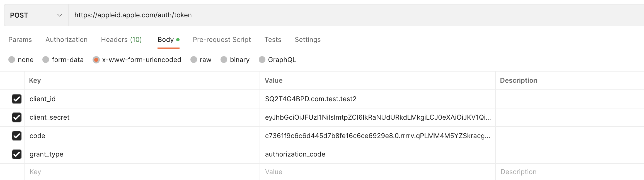Disable the client_secret row checkbox
Screen dimensions: 644x180
click(17, 117)
